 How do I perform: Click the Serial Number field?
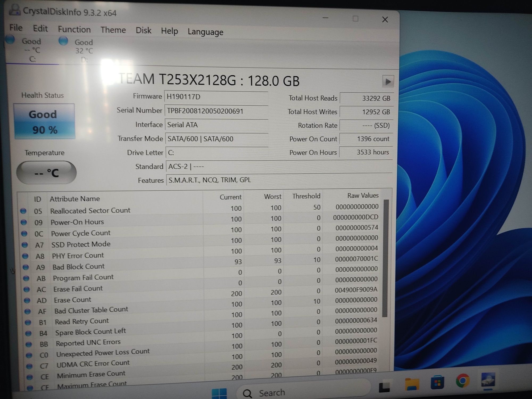click(216, 111)
